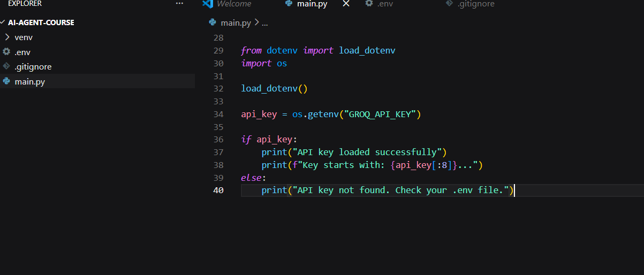
Task: Click the Python icon on main.py tab
Action: coord(289,3)
